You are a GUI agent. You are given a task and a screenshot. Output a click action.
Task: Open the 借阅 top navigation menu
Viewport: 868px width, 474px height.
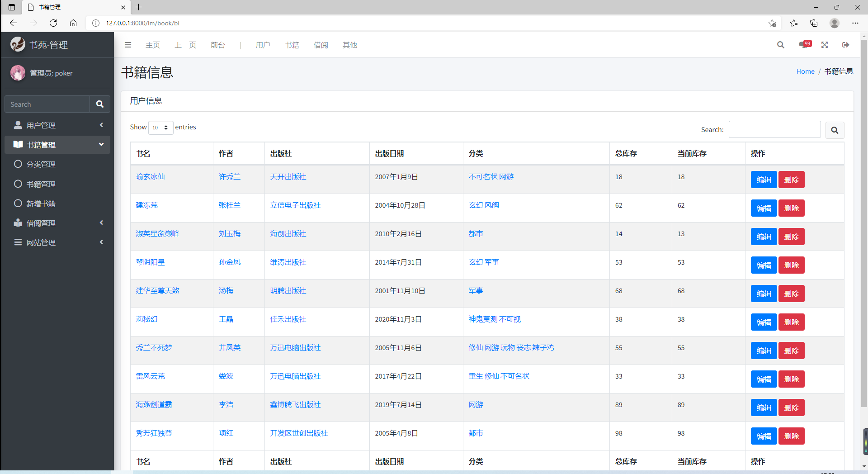(x=321, y=45)
